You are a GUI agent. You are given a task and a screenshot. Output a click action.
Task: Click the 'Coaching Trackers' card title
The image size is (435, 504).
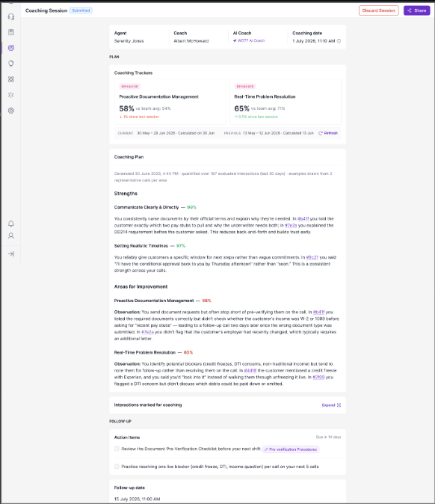pyautogui.click(x=133, y=73)
